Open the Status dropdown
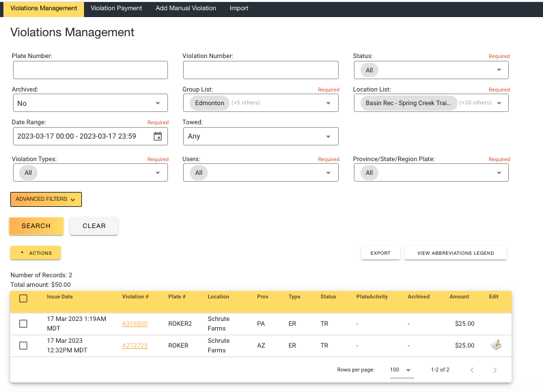The image size is (543, 392). pyautogui.click(x=430, y=70)
